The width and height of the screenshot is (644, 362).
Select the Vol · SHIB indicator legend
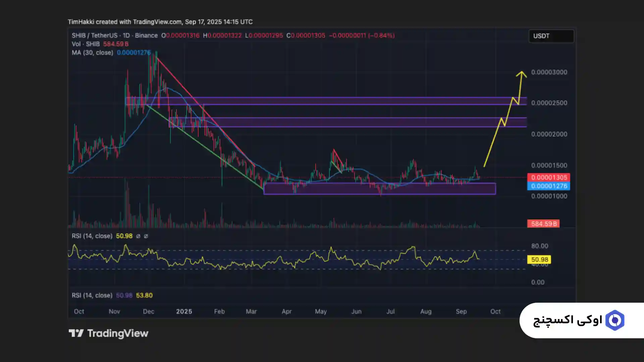(86, 44)
